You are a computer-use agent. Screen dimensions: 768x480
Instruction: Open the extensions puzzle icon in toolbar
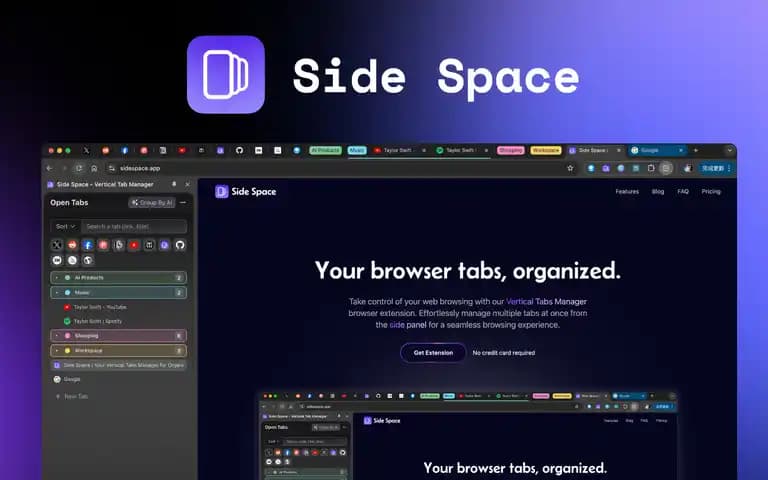pos(651,168)
